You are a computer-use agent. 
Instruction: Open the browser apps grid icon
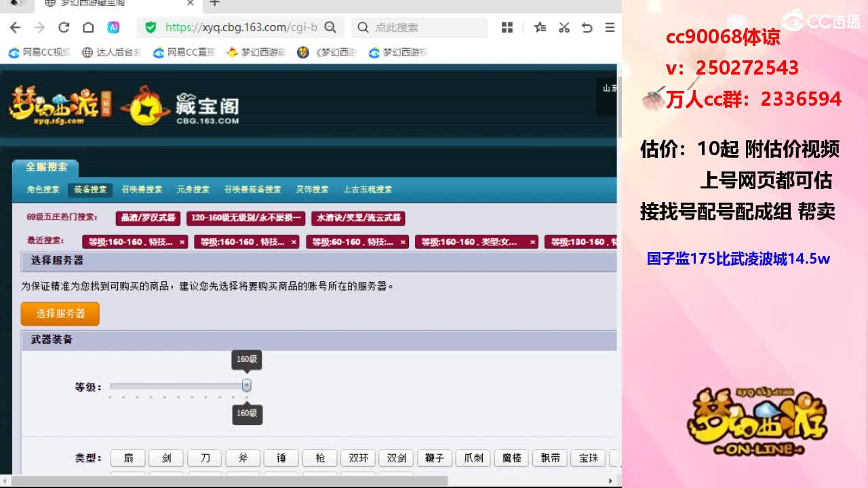tap(507, 27)
